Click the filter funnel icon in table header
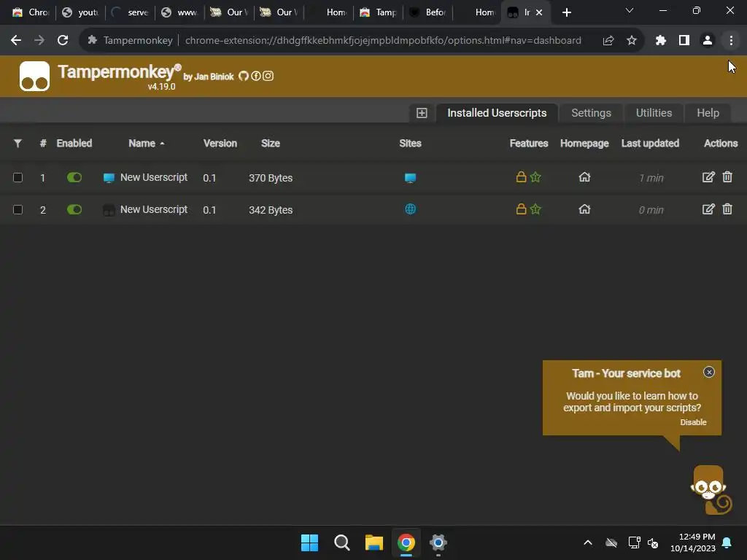 click(x=18, y=144)
